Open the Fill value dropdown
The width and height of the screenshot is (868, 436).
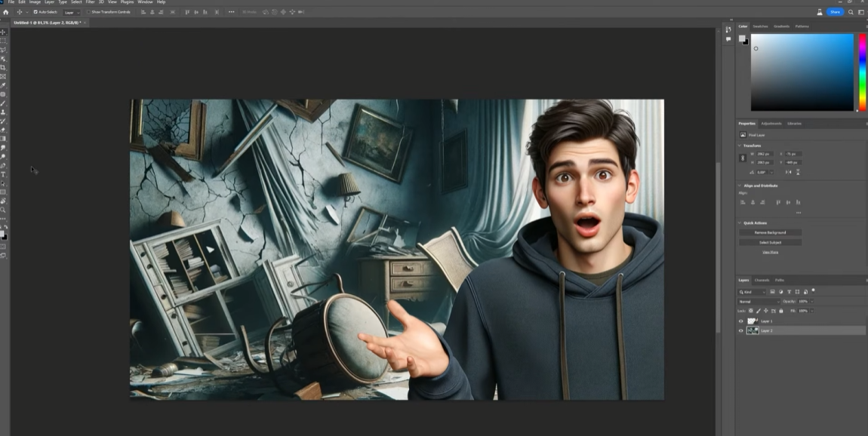(812, 311)
